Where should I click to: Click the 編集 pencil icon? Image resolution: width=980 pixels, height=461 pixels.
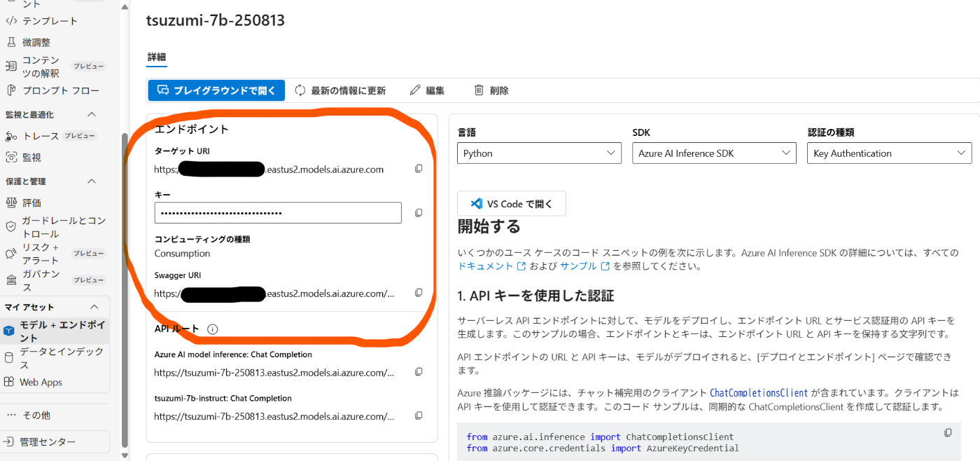coord(415,90)
